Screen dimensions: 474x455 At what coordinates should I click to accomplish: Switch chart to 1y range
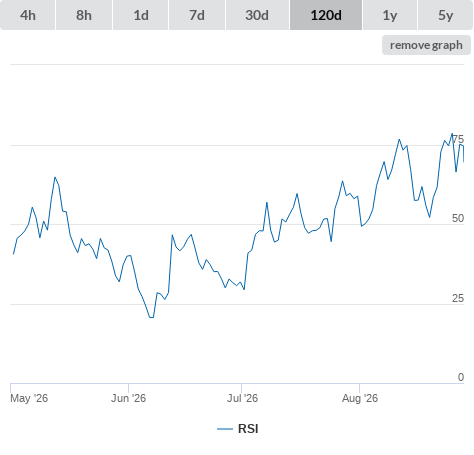tap(390, 15)
